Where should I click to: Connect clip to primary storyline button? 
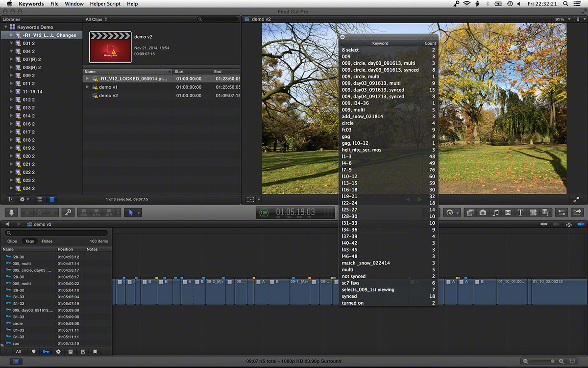pos(84,212)
